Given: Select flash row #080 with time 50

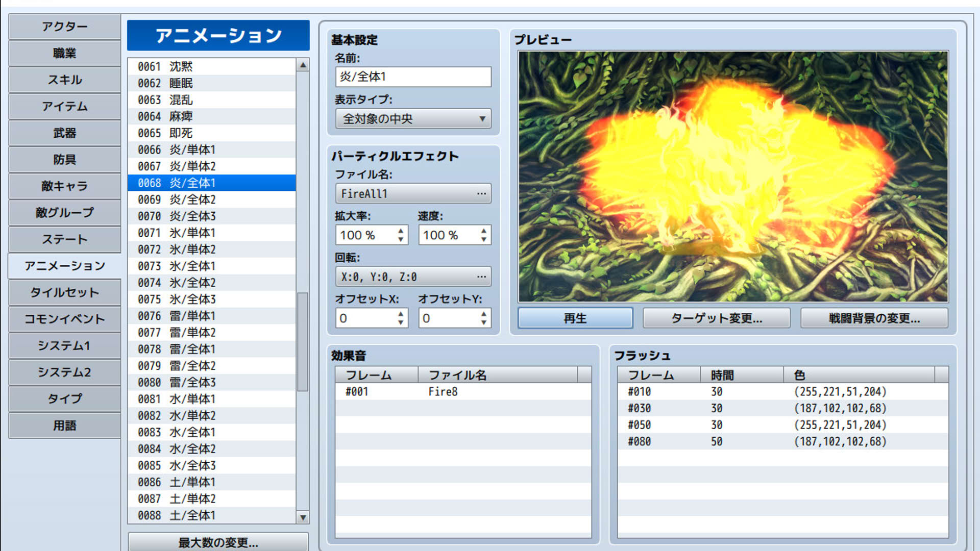Looking at the screenshot, I should pyautogui.click(x=782, y=441).
